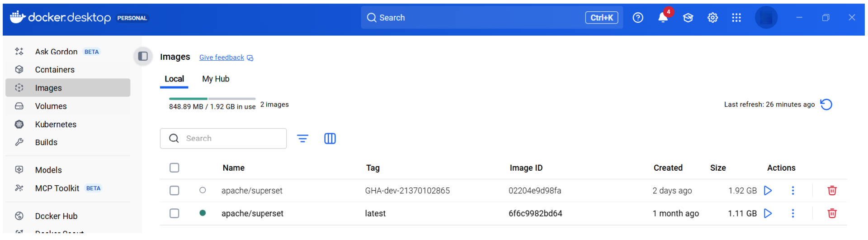This screenshot has width=868, height=240.
Task: Click the latest tag text
Action: (375, 213)
